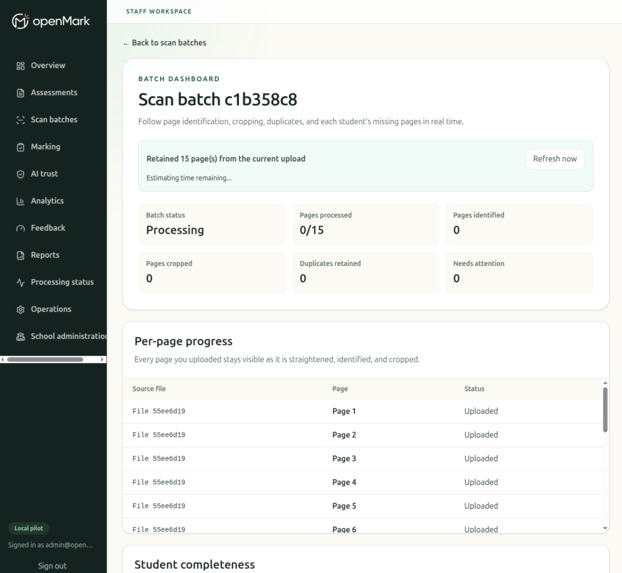Click File 55ee6d19 in Page 3 row
This screenshot has width=622, height=573.
tap(159, 459)
